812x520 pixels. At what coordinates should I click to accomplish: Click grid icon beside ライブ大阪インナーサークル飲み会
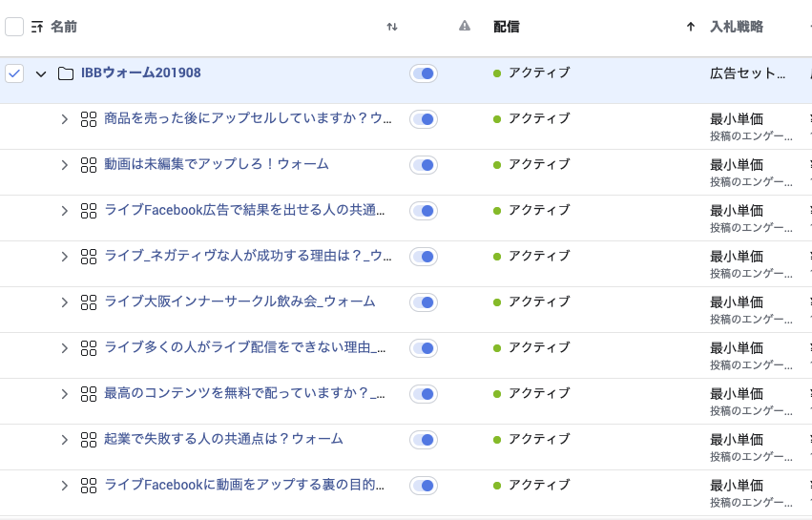89,302
